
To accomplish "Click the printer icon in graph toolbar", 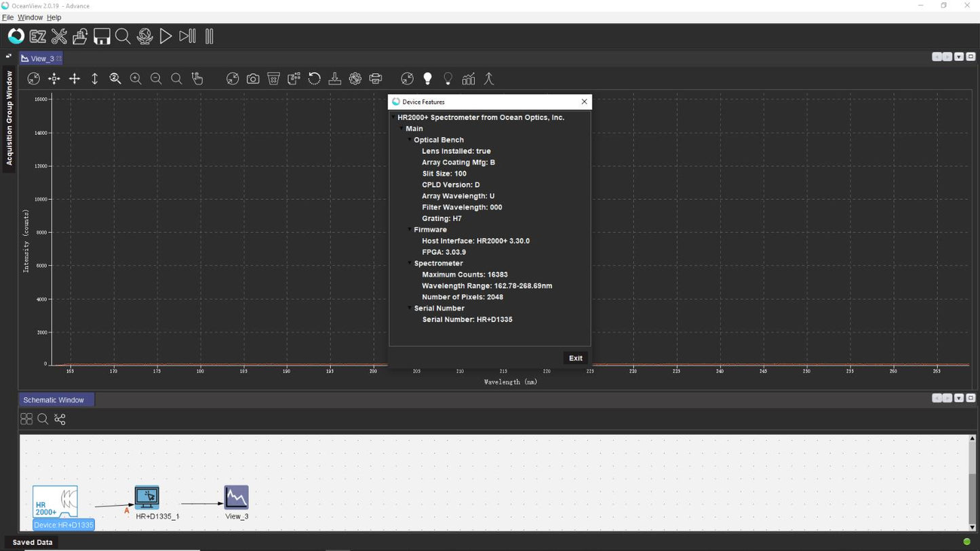I will (376, 79).
